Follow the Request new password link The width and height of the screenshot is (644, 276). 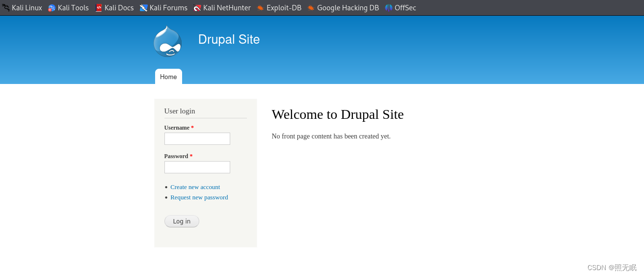[x=199, y=197]
